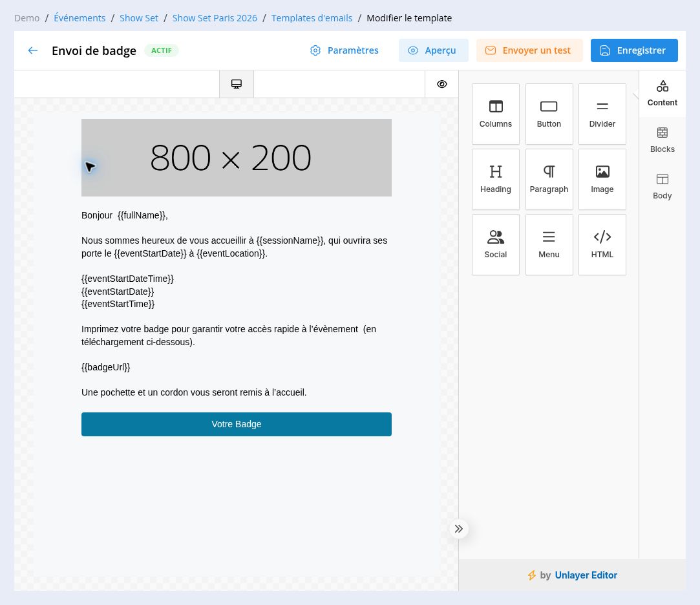Select the Paragraph content tool
This screenshot has width=700, height=605.
point(549,180)
